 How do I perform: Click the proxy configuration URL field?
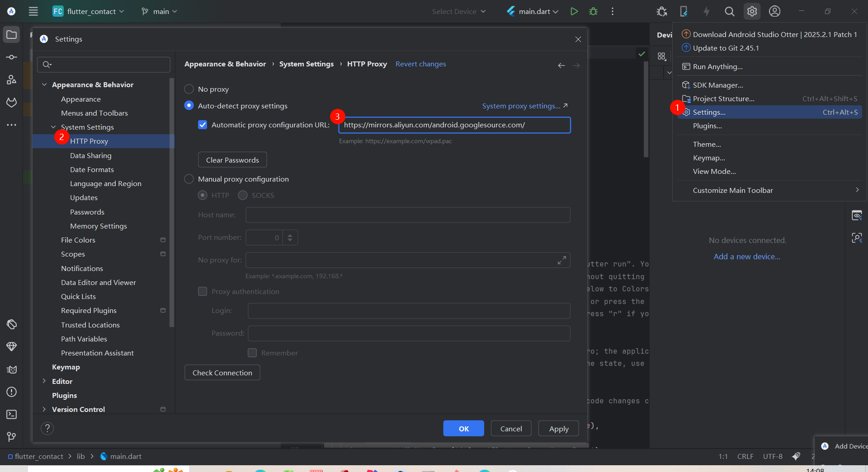click(454, 125)
